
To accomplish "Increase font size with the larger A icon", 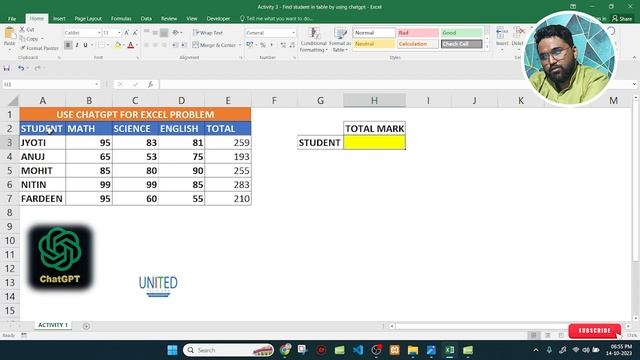I will (x=127, y=33).
